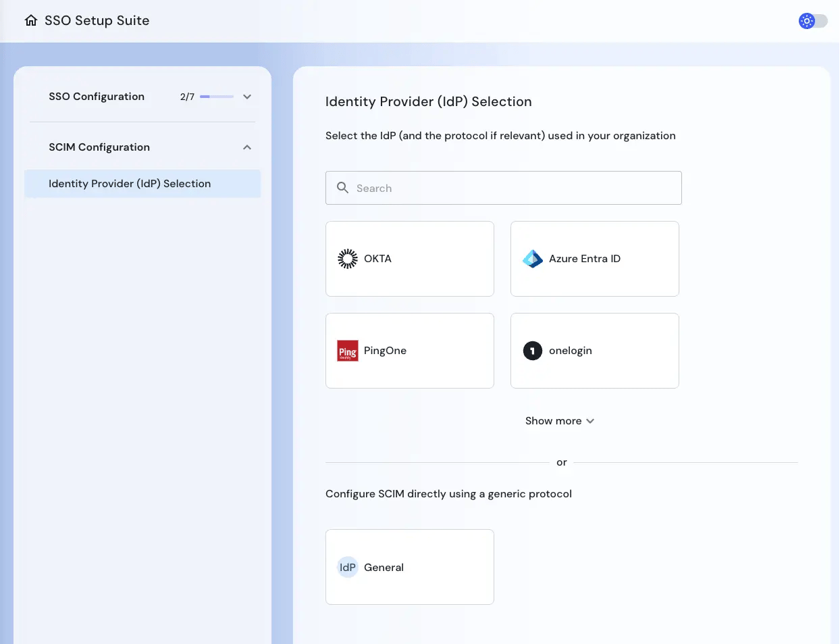Click the red Ping logo

[348, 351]
